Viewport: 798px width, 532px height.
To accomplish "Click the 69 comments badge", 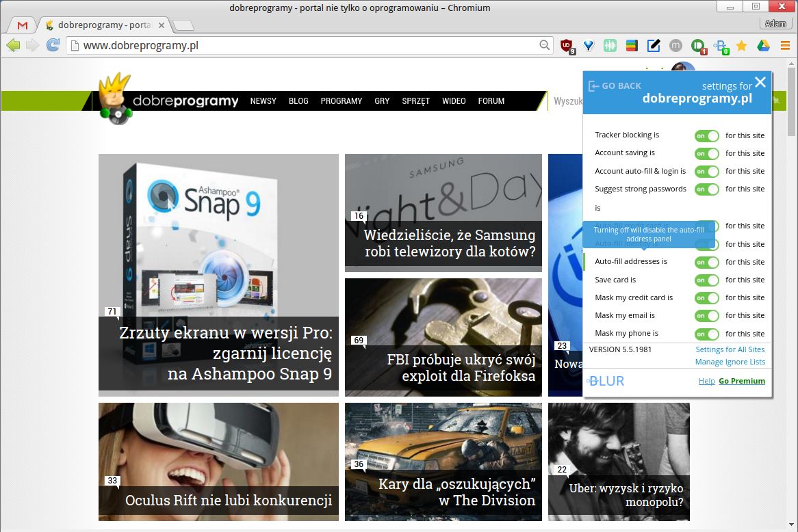I will (359, 341).
